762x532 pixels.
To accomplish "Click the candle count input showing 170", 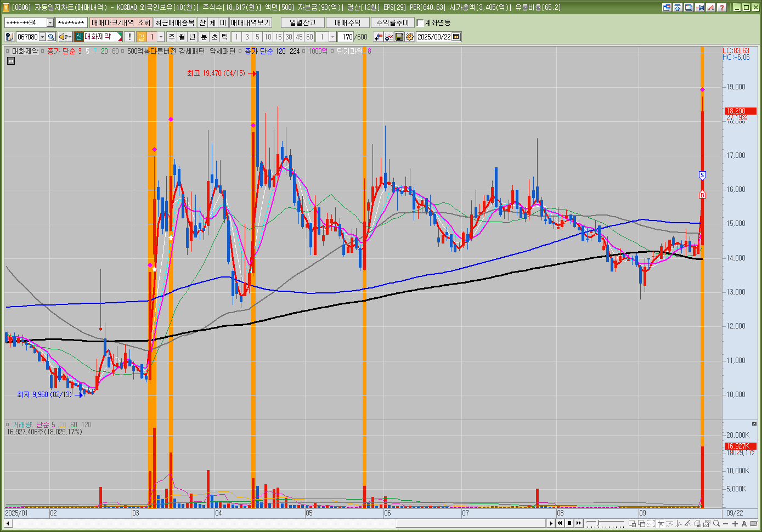I will click(x=346, y=37).
